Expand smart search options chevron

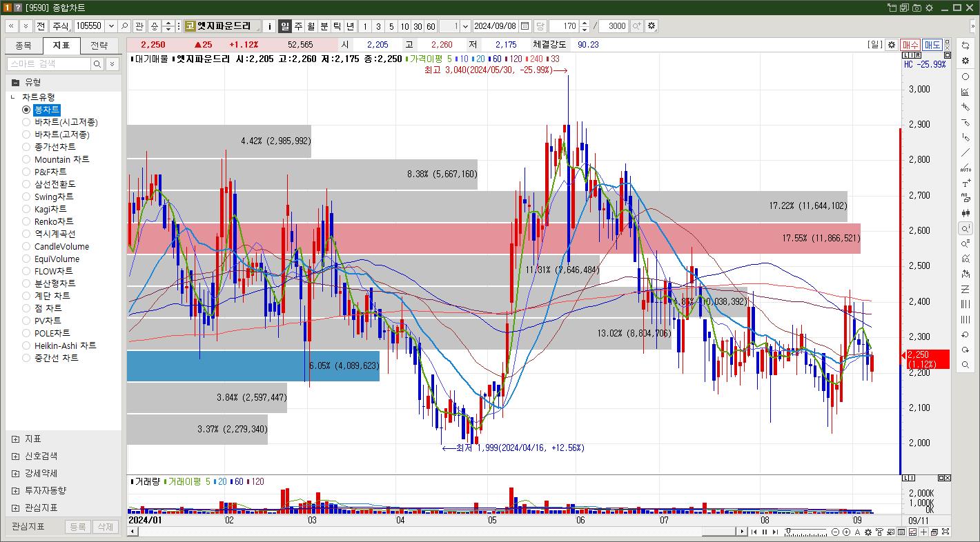coord(112,63)
